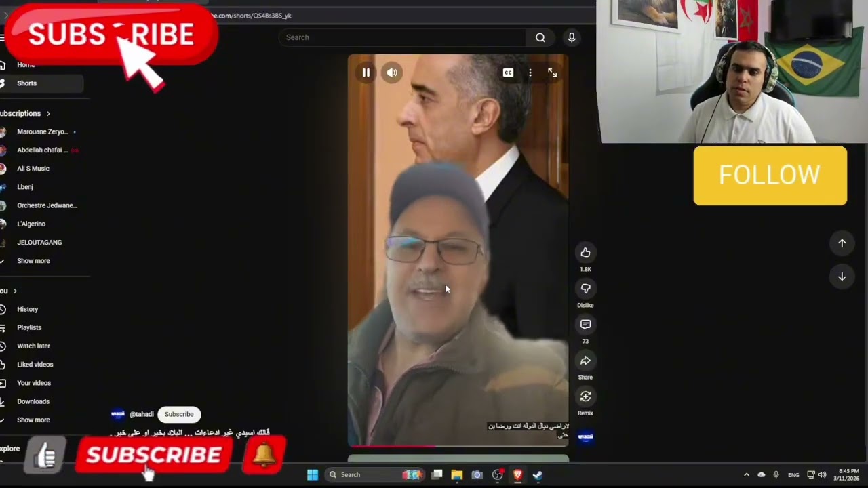Open Home in the sidebar
868x488 pixels.
[x=26, y=65]
